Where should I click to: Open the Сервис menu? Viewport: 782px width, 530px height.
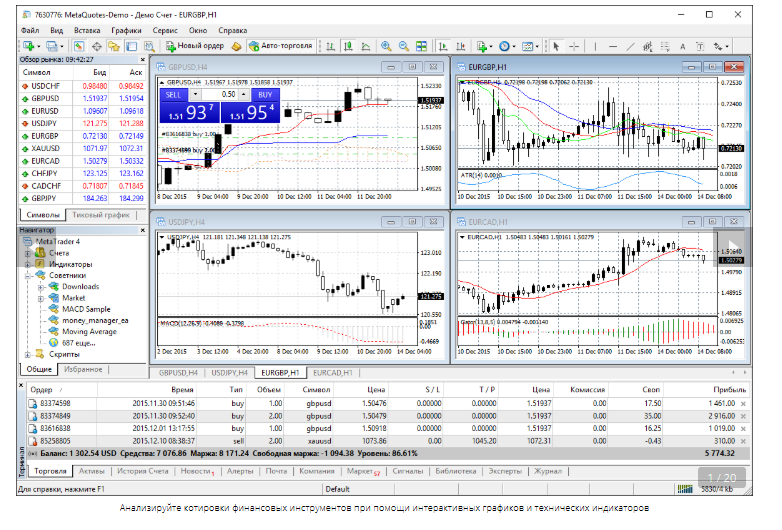pyautogui.click(x=166, y=31)
